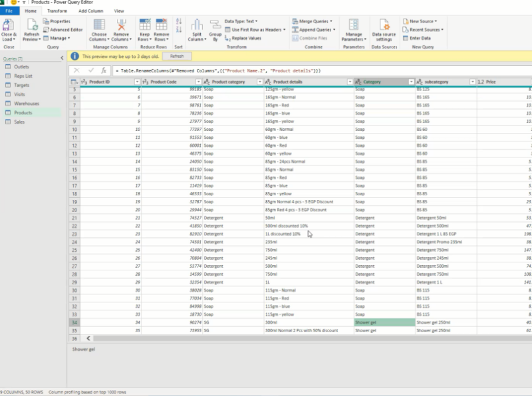Click the selected Shower gel cell in row 34
The image size is (532, 396).
point(384,322)
